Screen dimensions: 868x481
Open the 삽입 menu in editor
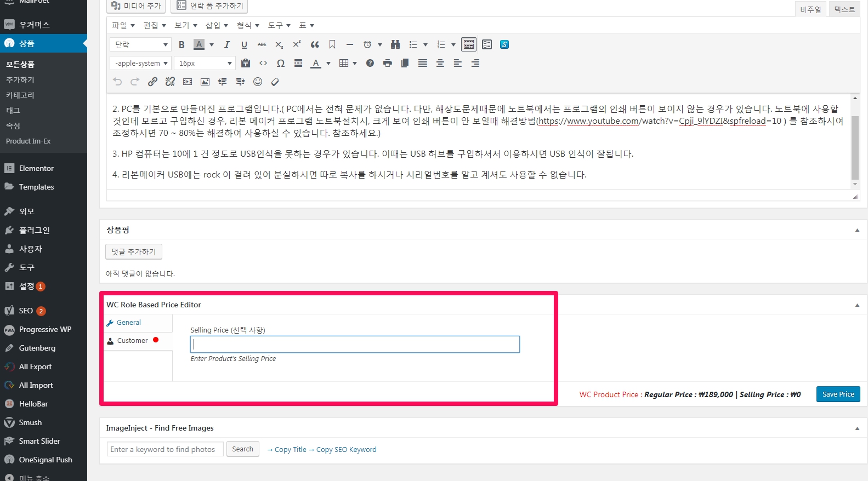tap(217, 26)
